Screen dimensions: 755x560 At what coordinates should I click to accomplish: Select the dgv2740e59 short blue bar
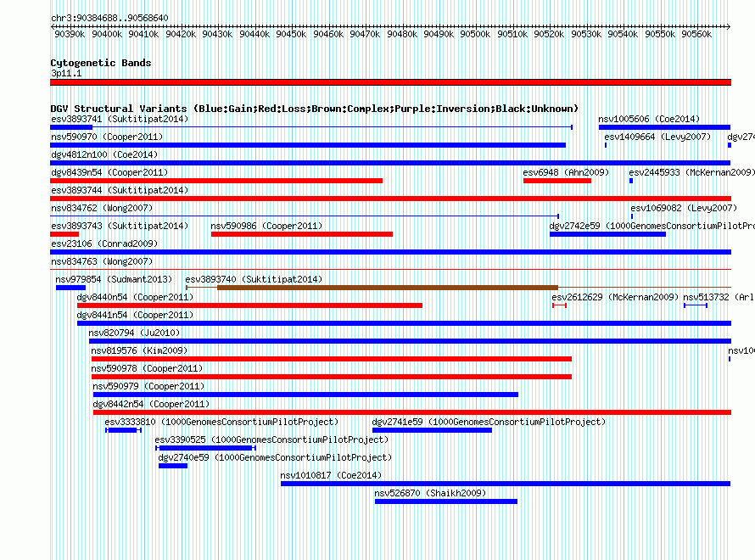pyautogui.click(x=173, y=466)
